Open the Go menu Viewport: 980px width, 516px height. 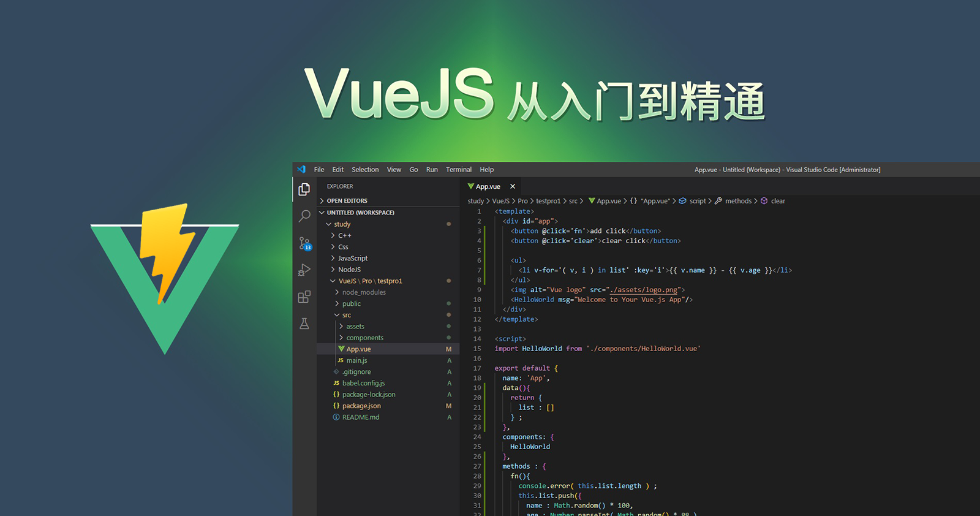413,170
